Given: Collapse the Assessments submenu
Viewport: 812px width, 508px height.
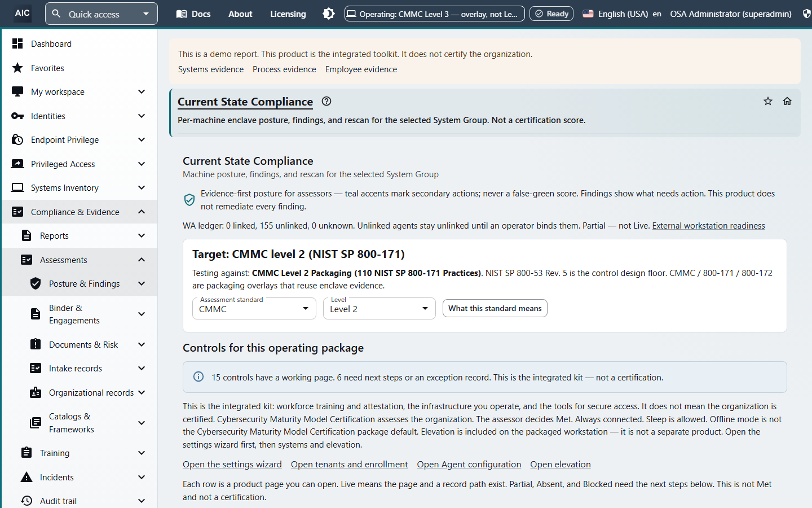Looking at the screenshot, I should (x=142, y=260).
